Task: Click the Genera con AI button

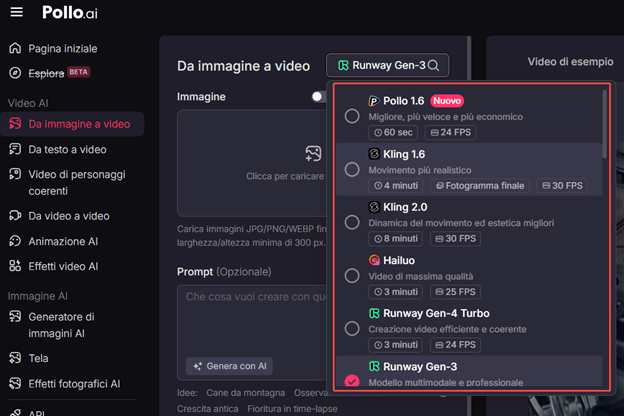Action: [x=230, y=366]
